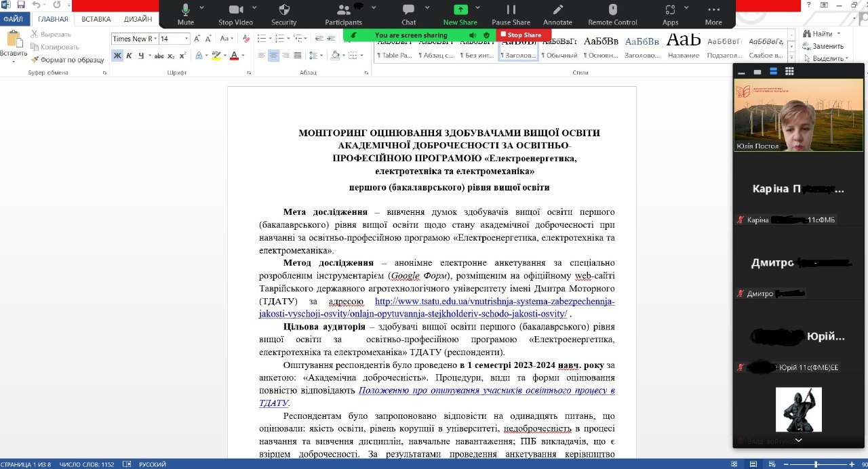Screen dimensions: 868x469
Task: Click Копировать (copy)
Action: pyautogui.click(x=55, y=47)
